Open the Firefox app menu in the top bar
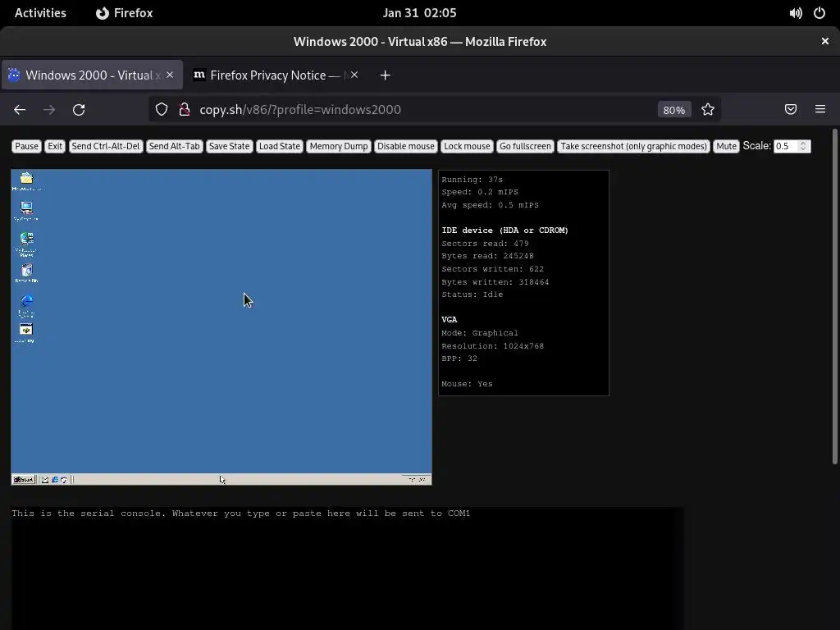840x630 pixels. [x=125, y=13]
